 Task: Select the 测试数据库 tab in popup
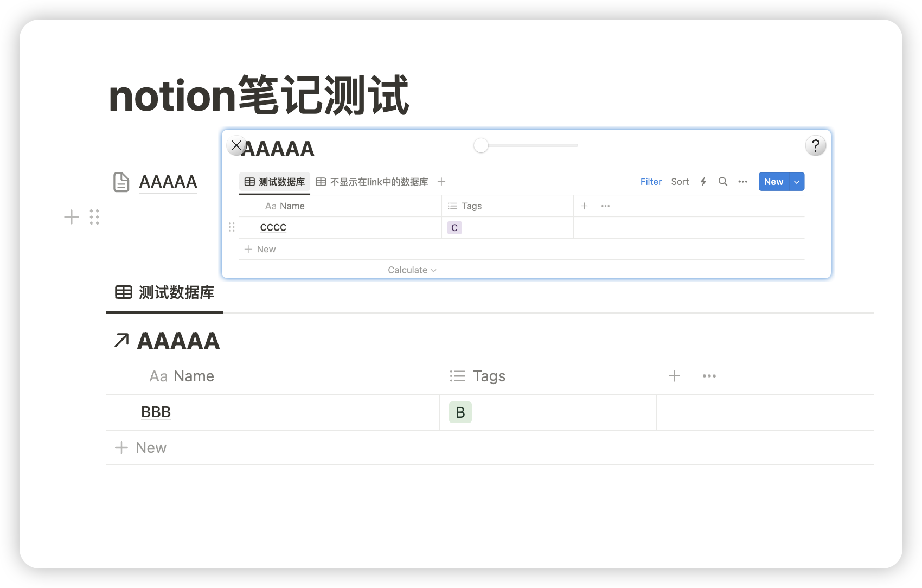click(x=275, y=182)
